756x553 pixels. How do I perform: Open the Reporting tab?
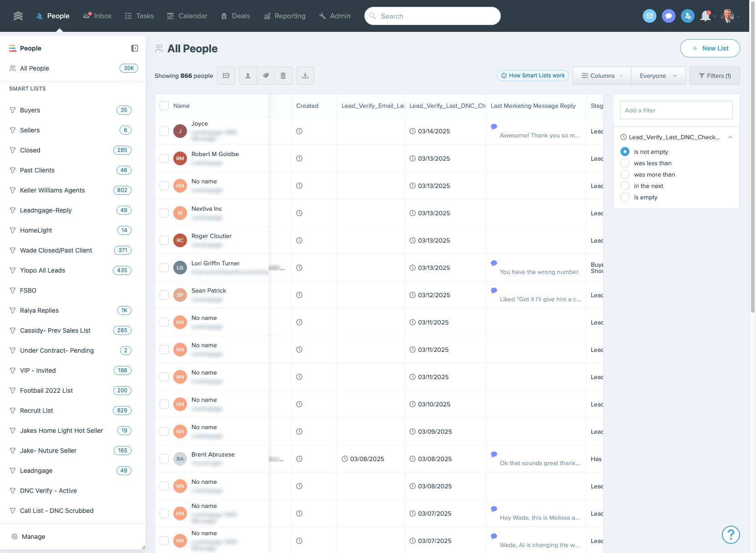point(285,16)
